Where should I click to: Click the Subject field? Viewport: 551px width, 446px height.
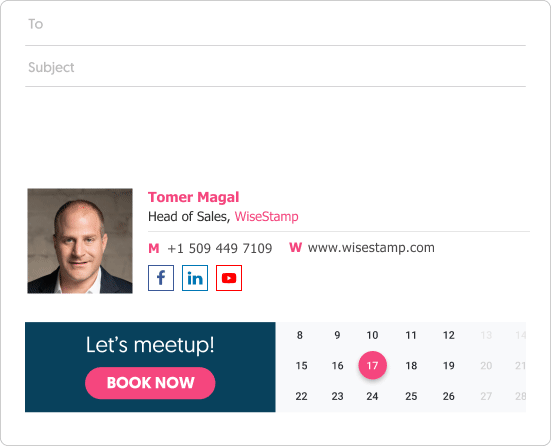tap(276, 67)
